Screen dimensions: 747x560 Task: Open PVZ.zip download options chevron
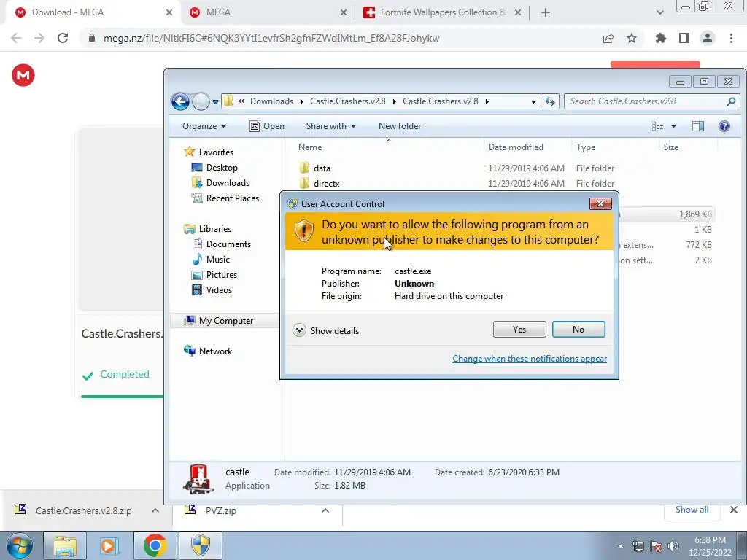coord(325,510)
